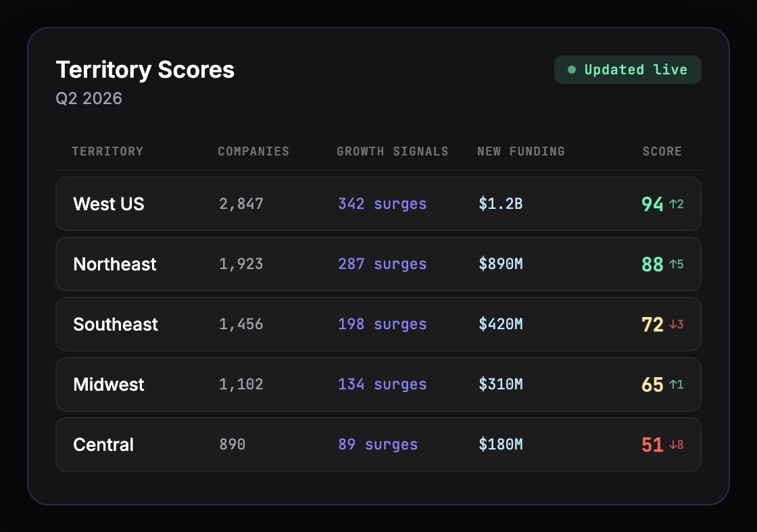The image size is (757, 532).
Task: Click the down 8 trend indicator
Action: click(677, 445)
